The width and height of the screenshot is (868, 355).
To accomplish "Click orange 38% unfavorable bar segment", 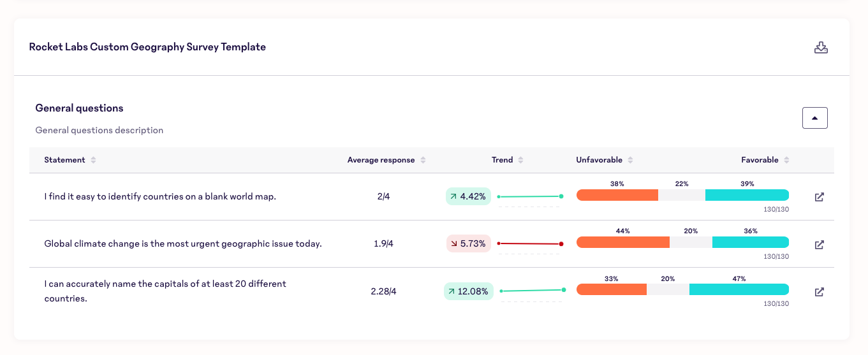I will coord(617,196).
